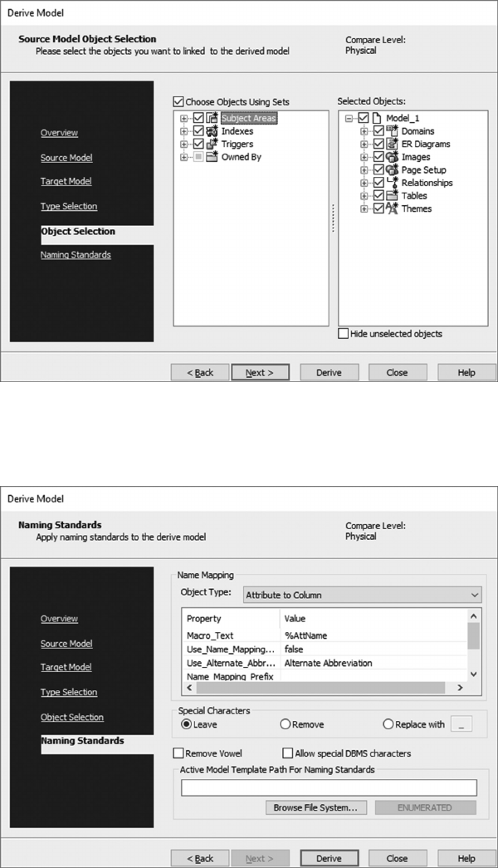Uncheck the Tables checkbox
Image resolution: width=498 pixels, height=868 pixels.
coord(378,195)
